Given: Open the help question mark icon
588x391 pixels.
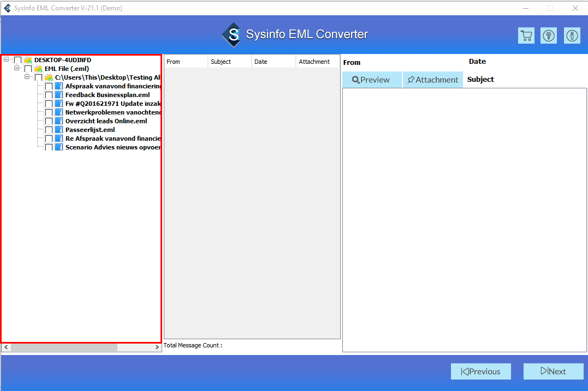Looking at the screenshot, I should [x=549, y=36].
